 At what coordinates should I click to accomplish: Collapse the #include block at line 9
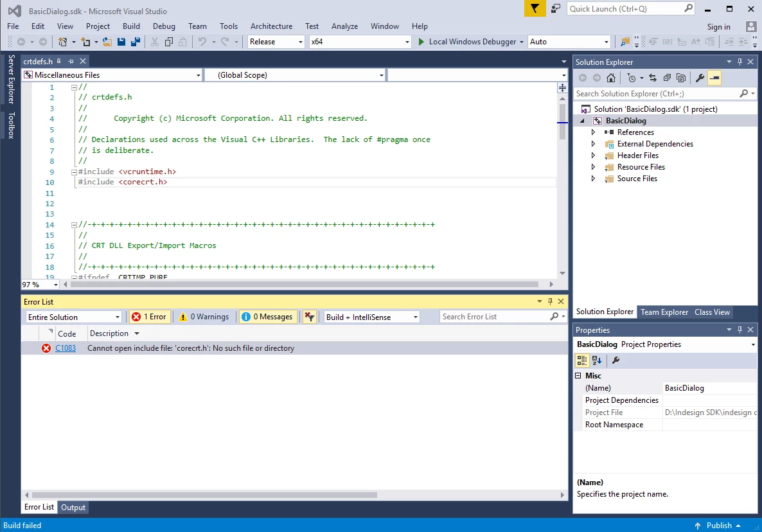pos(74,172)
